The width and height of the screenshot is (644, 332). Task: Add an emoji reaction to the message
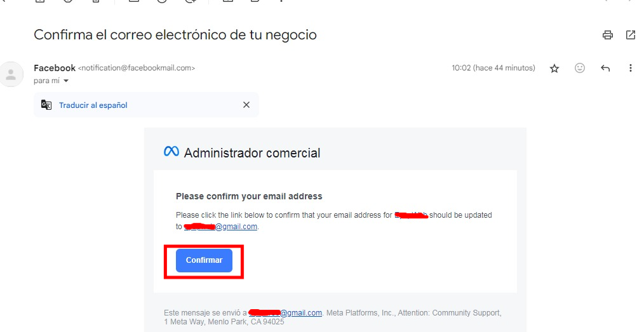(580, 68)
